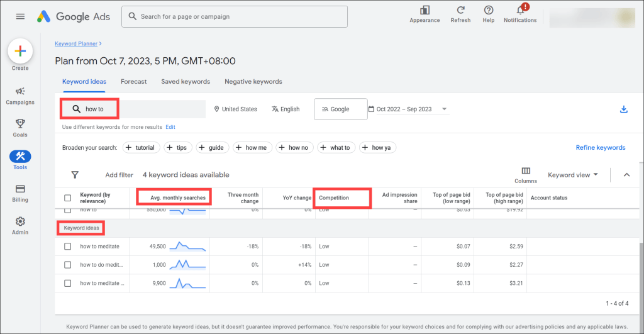Click the Keyword (by relevance) column header

point(96,198)
